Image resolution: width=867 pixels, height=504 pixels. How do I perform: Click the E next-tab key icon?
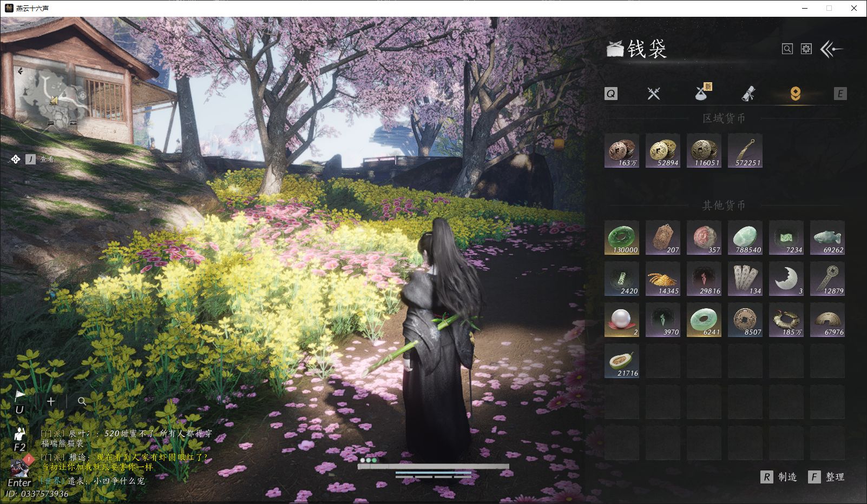840,94
